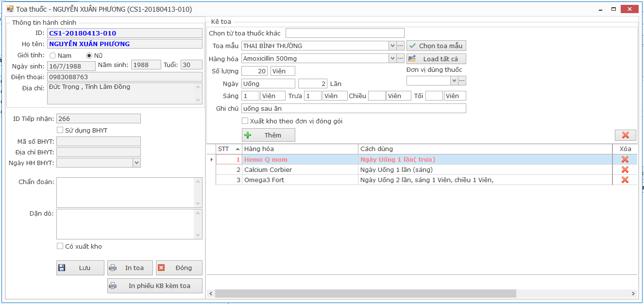Click the Xóa column header
Viewport: 644px width, 304px height.
[626, 149]
